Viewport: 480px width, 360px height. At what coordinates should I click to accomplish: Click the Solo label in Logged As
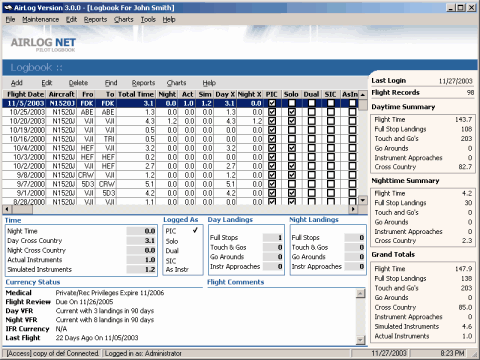172,241
